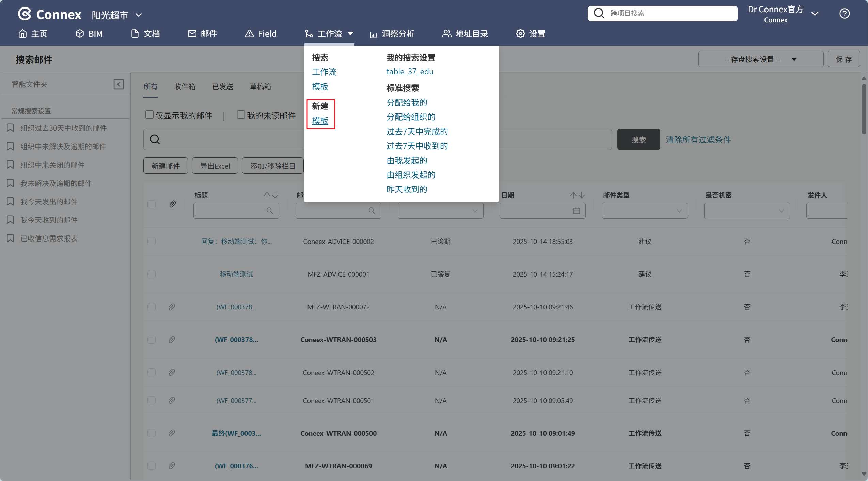
Task: Choose 模板 under 新建 in menu
Action: coord(320,121)
